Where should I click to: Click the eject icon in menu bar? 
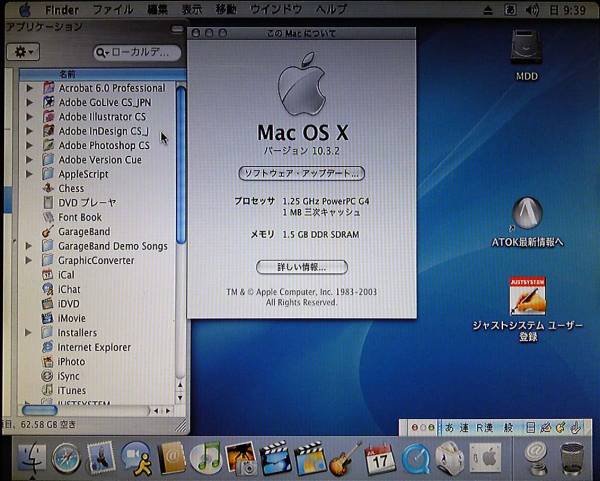488,10
